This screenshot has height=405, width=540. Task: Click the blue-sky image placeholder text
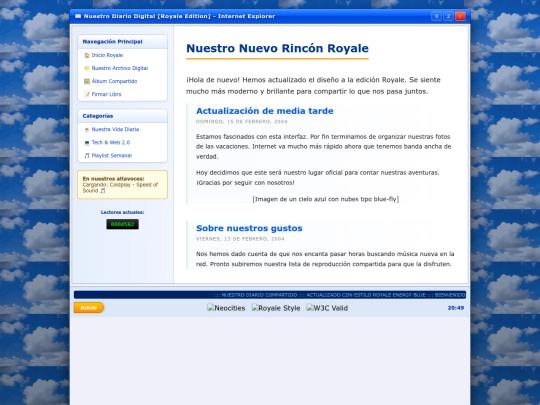coord(325,199)
